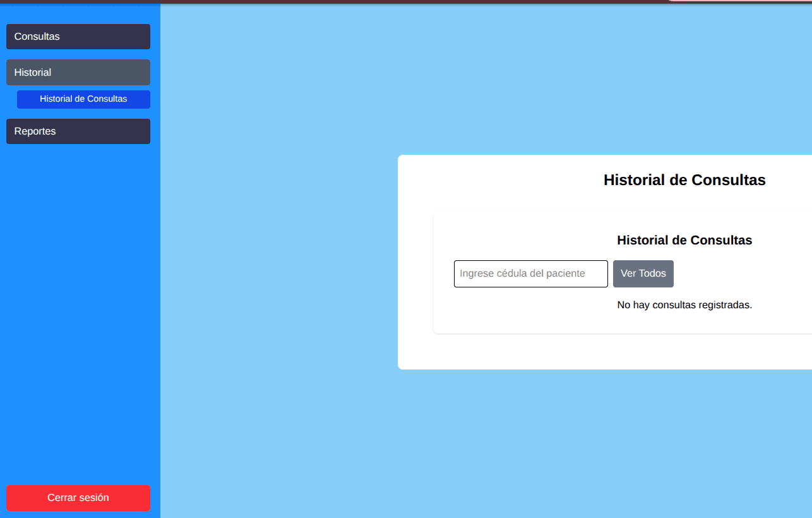Focus the patient cédula input field
The image size is (812, 518).
click(531, 274)
